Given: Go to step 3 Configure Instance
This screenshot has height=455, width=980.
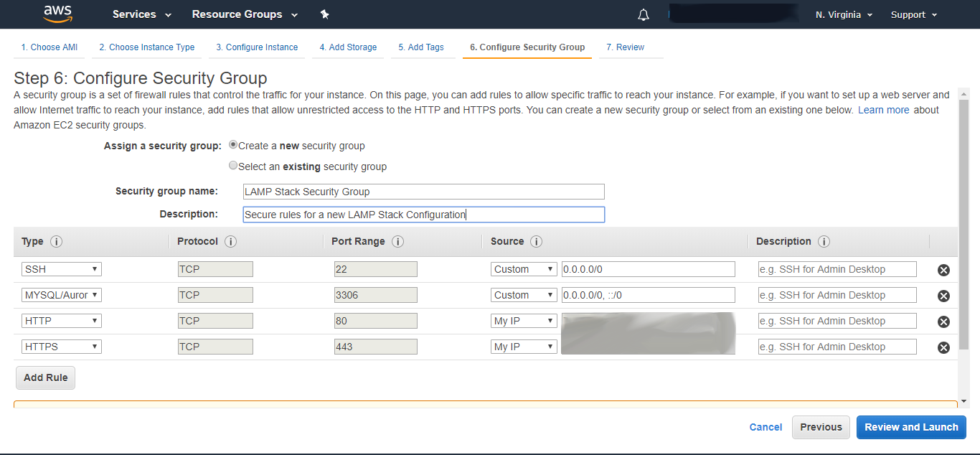Looking at the screenshot, I should pyautogui.click(x=257, y=47).
